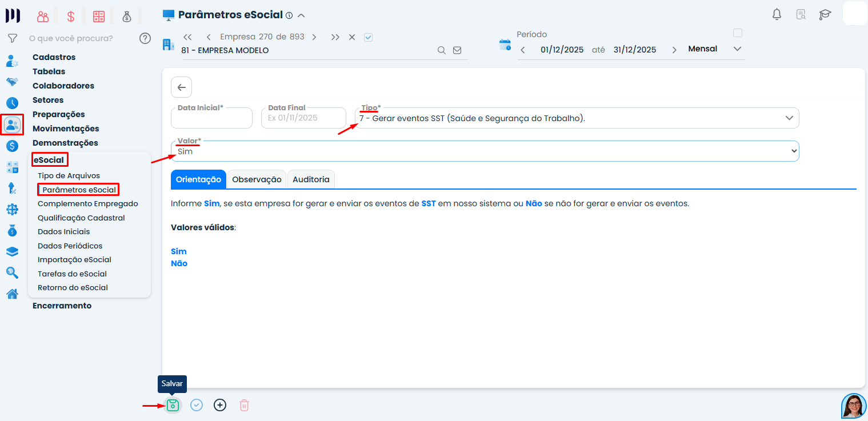Toggle the checked box next to company navigator
Viewport: 868px width, 421px height.
(368, 37)
